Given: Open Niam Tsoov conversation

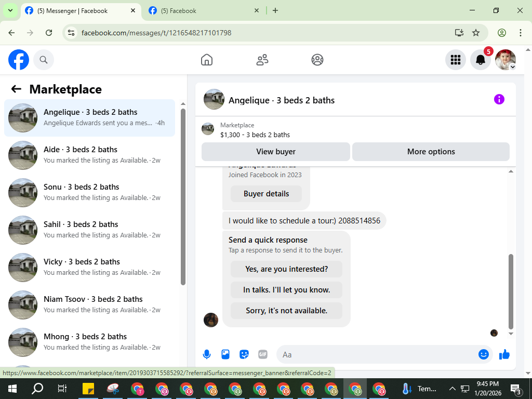Looking at the screenshot, I should point(89,304).
